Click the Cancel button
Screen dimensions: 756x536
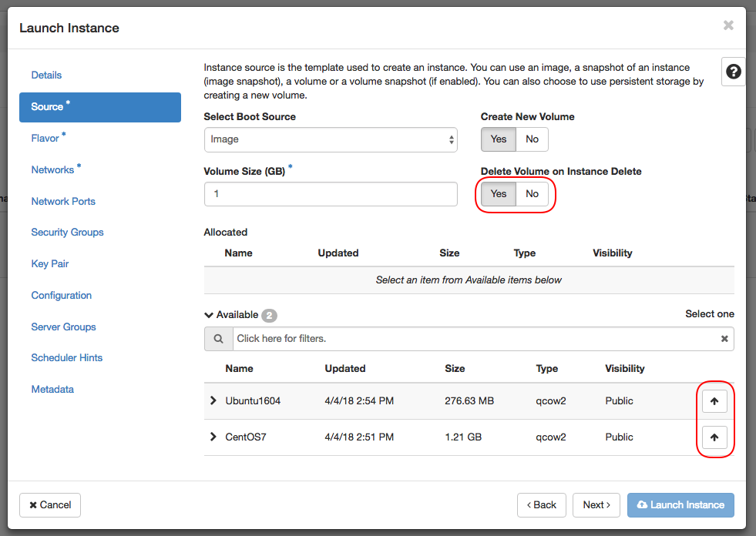[49, 505]
